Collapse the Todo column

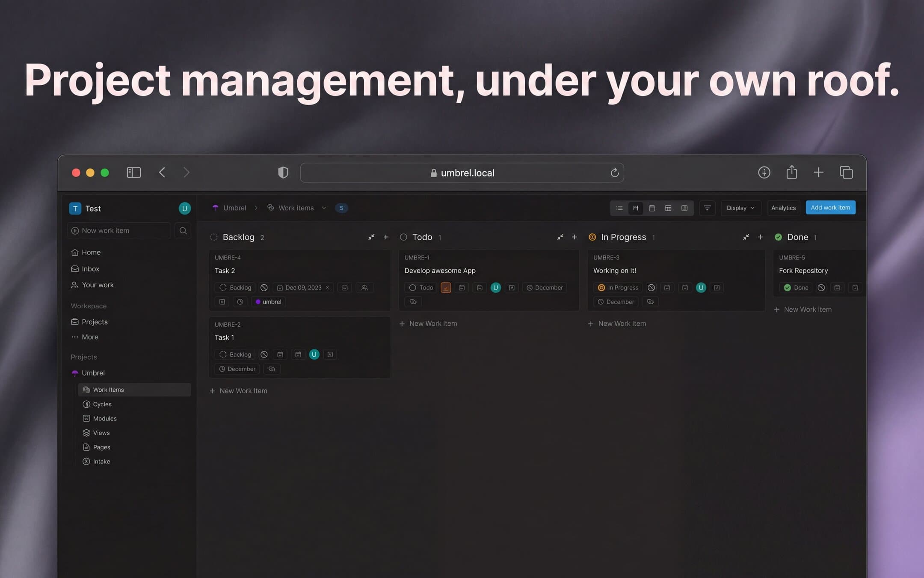click(560, 237)
